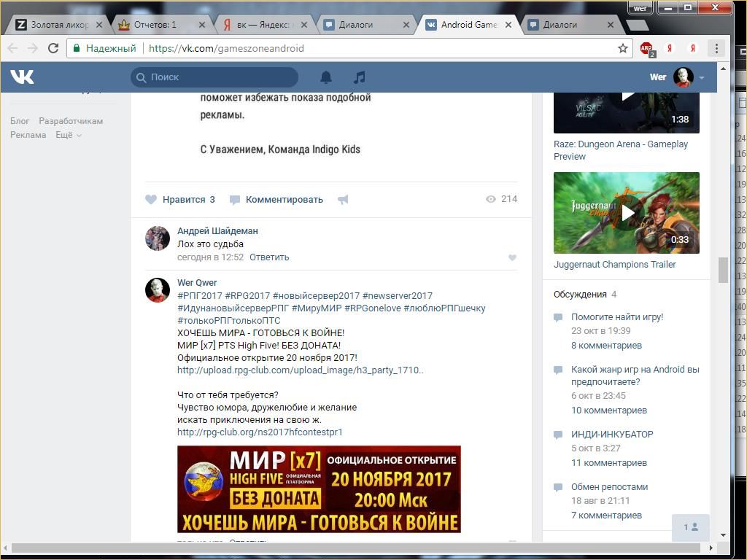Open Андрей Шайдеман's profile name
The height and width of the screenshot is (560, 747).
217,231
